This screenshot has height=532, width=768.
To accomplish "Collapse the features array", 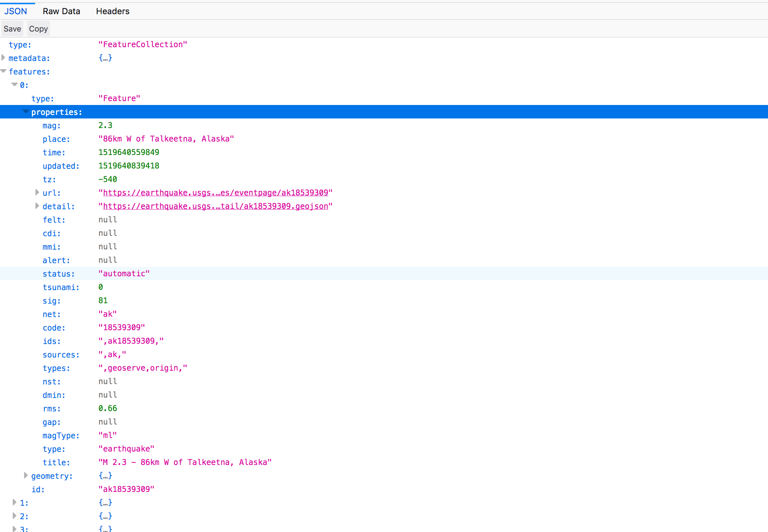I will click(4, 71).
